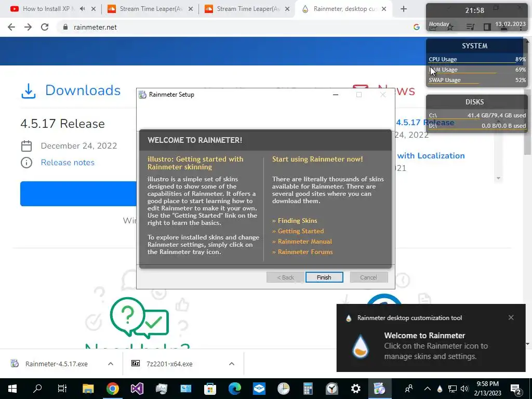Dismiss the Welcome to Rainmeter notification
Image resolution: width=532 pixels, height=399 pixels.
click(x=511, y=317)
